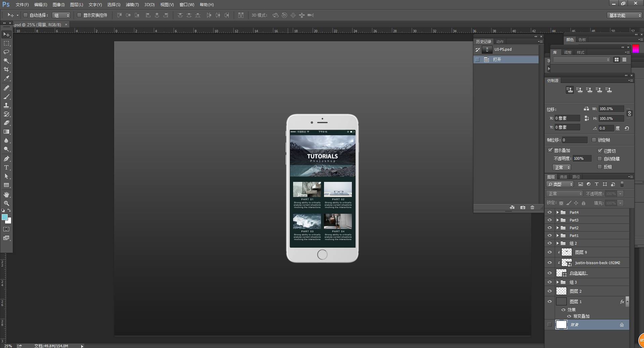This screenshot has width=644, height=348.
Task: Open the workspace 基本功能 dropdown
Action: (x=625, y=15)
